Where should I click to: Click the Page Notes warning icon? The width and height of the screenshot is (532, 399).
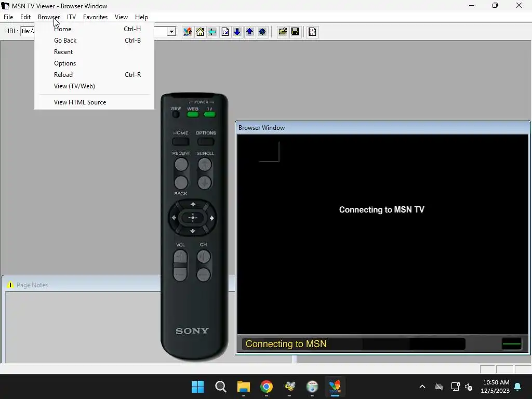(10, 285)
